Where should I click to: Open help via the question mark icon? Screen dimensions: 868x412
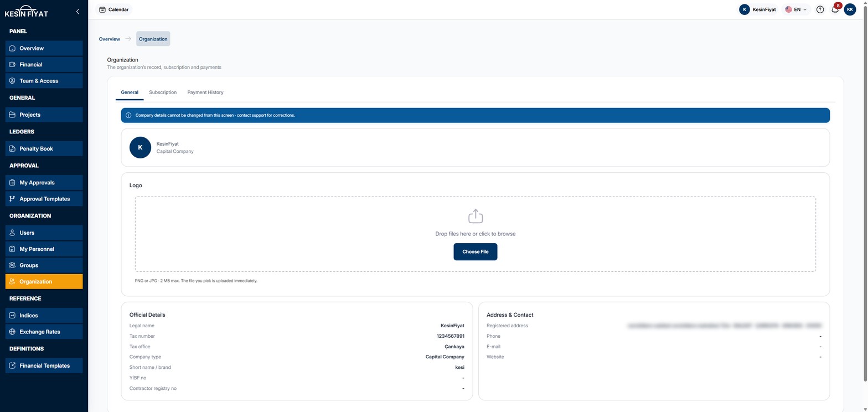click(820, 9)
